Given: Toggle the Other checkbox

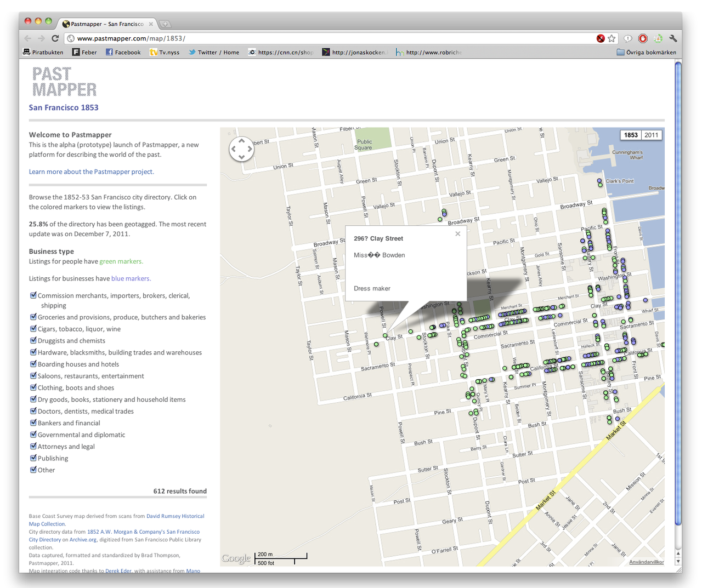Looking at the screenshot, I should [x=33, y=470].
